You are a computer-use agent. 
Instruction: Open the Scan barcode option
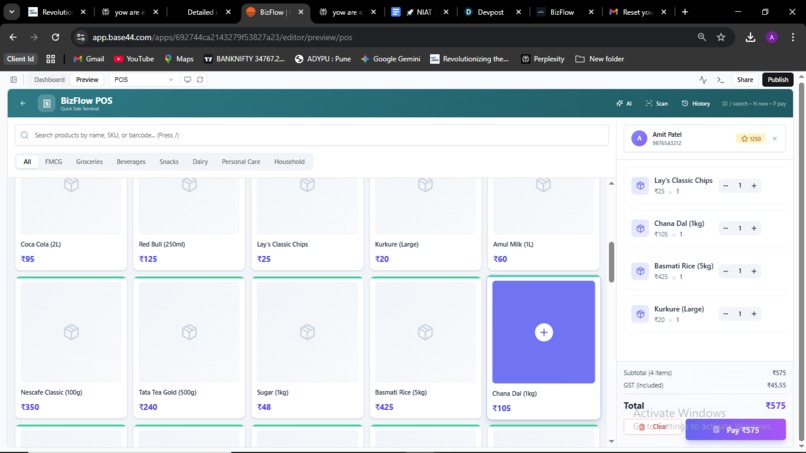(x=657, y=103)
